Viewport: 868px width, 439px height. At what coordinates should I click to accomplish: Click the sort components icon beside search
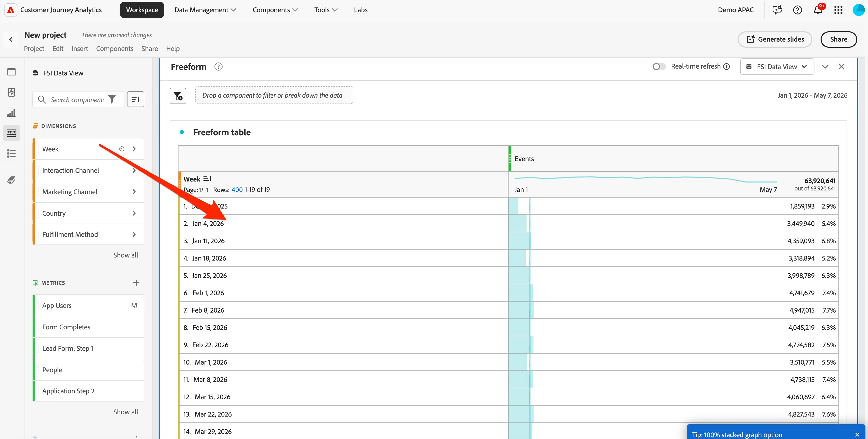pos(135,99)
